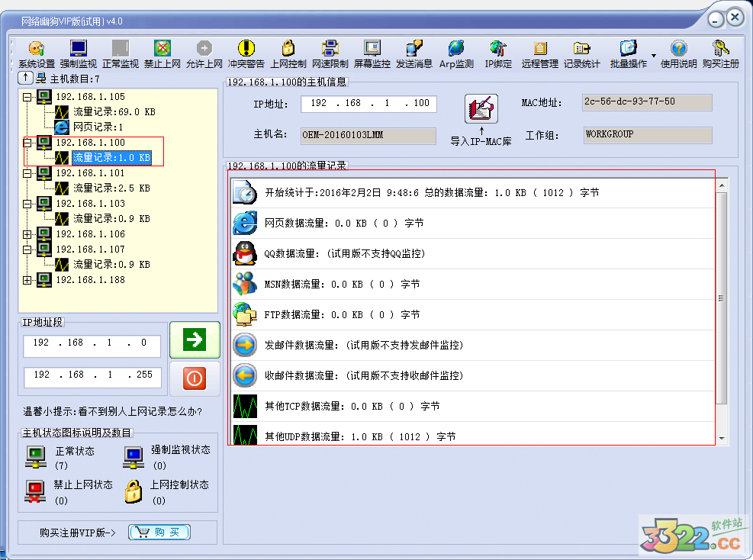Select the QQ数据流量 row
Image resolution: width=753 pixels, height=560 pixels.
(x=473, y=253)
